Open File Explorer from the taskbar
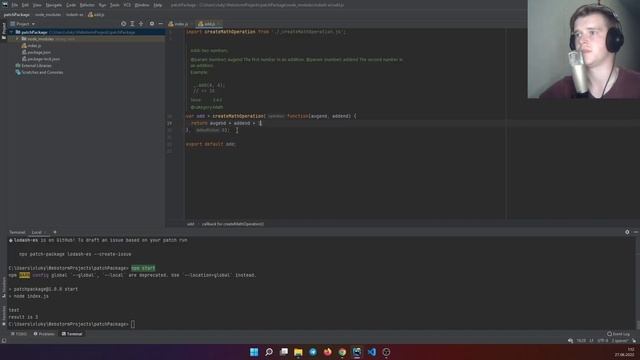 pyautogui.click(x=298, y=352)
